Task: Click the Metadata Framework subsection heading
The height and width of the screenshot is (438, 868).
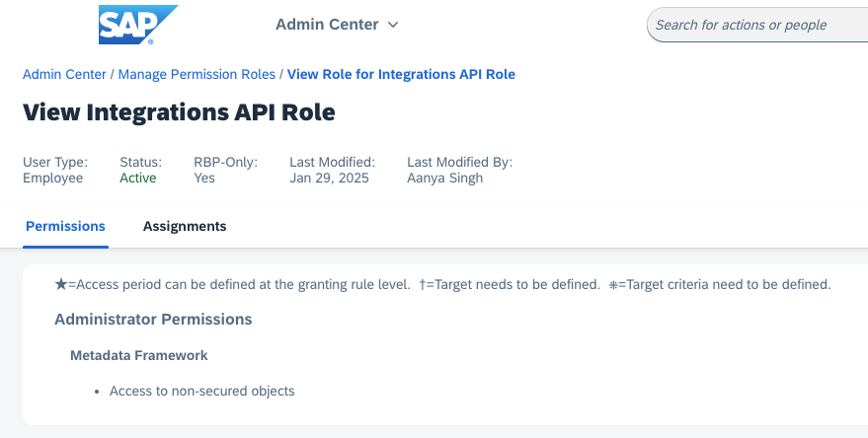Action: click(x=139, y=355)
